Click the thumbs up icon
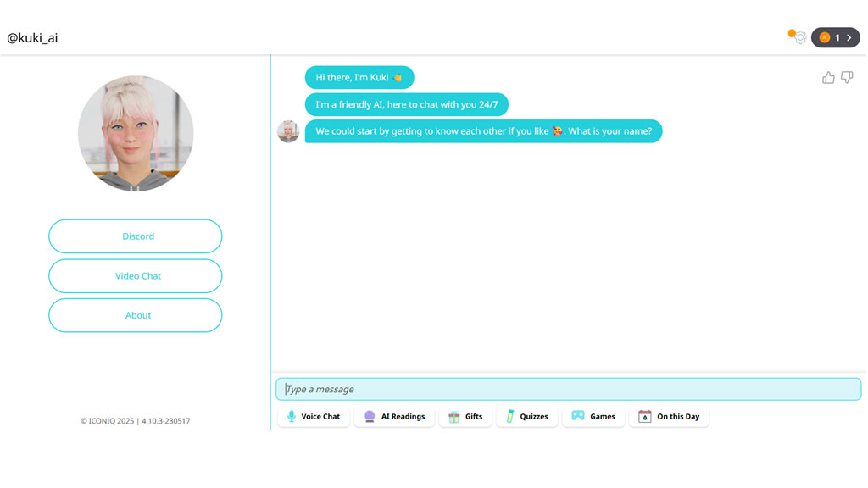Viewport: 868px width, 488px height. [x=828, y=78]
